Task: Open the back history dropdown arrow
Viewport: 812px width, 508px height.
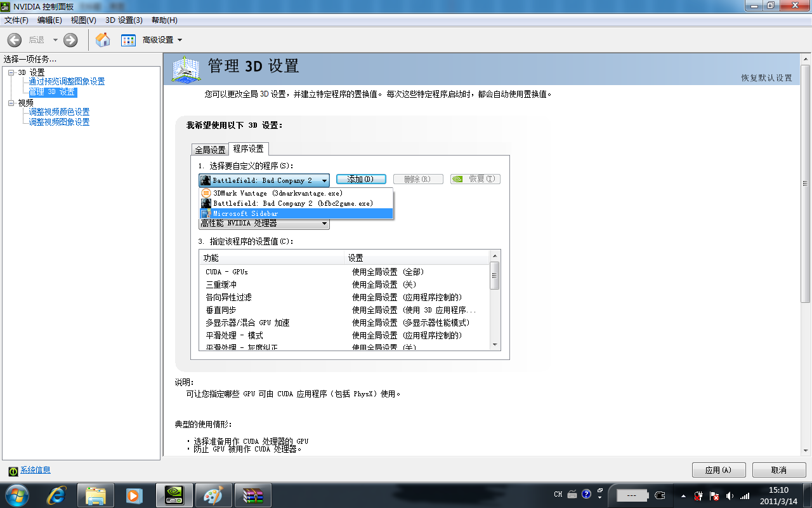Action: pos(55,40)
